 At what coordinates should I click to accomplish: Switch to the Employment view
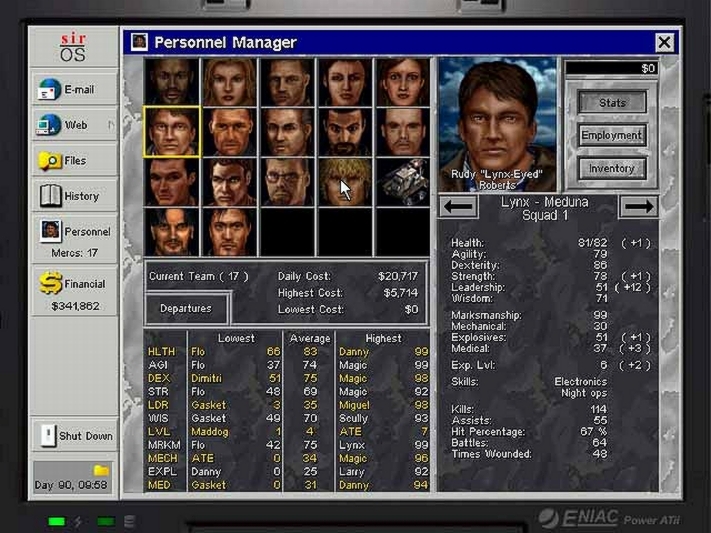[612, 136]
